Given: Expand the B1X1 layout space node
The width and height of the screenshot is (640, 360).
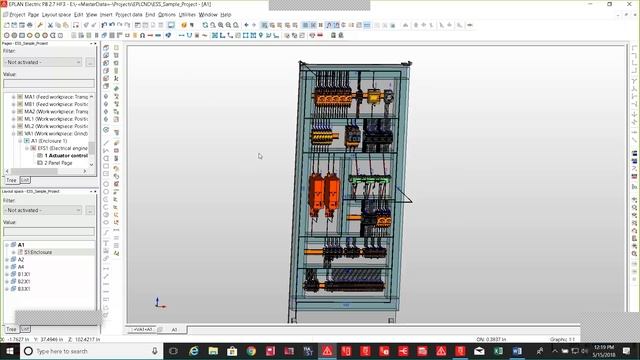Looking at the screenshot, I should (7, 274).
